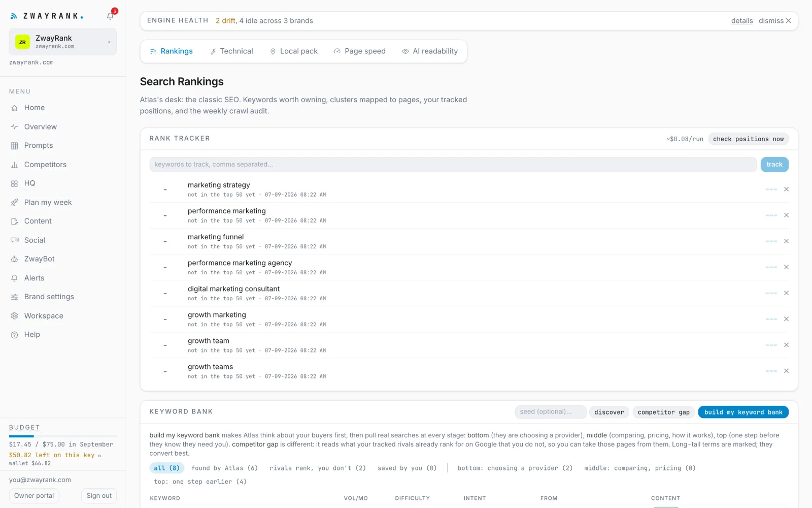Remove the performance marketing keyword
Screen dimensions: 812x508
pos(786,215)
